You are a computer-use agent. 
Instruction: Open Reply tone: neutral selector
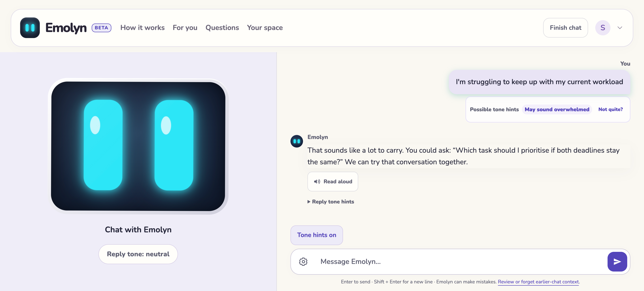[138, 254]
